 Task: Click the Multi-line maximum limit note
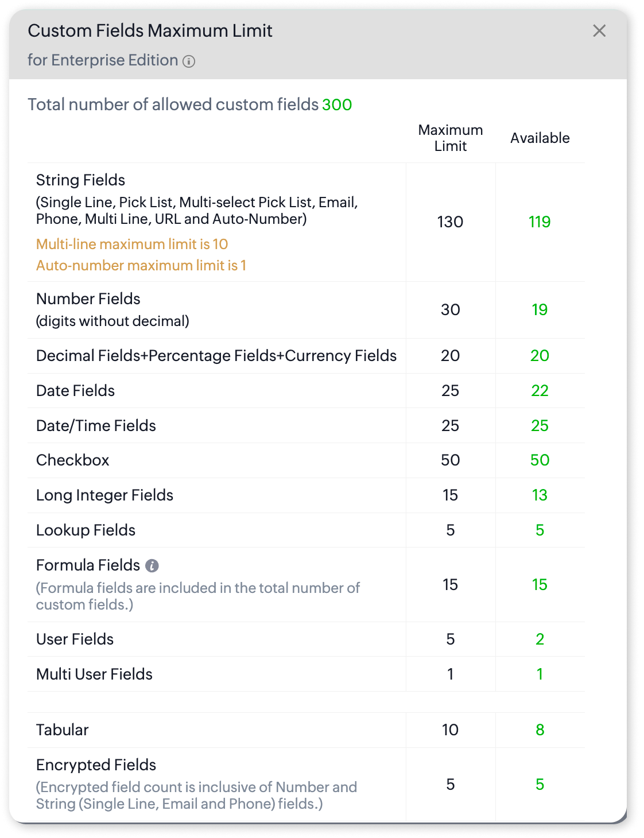click(132, 245)
